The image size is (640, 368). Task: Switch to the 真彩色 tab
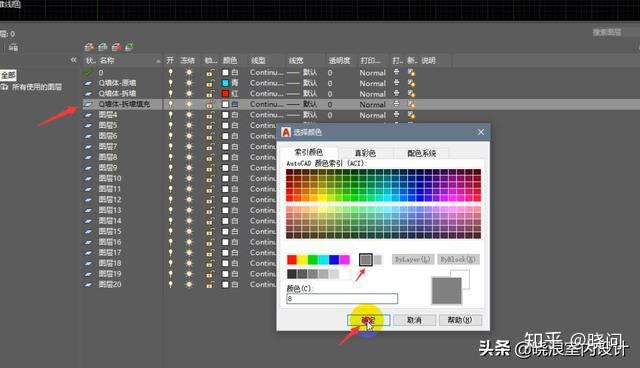tap(365, 153)
